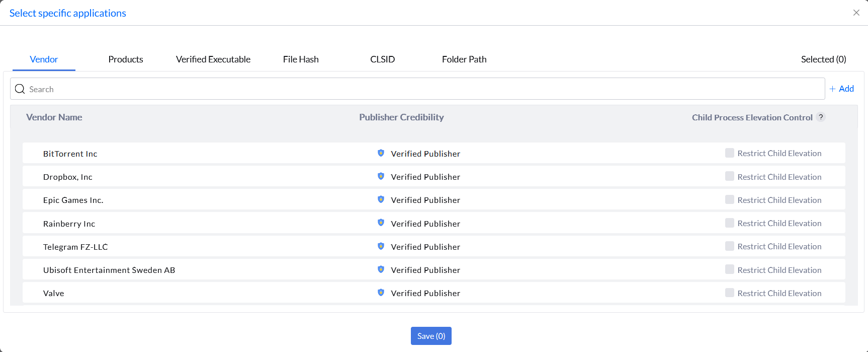The height and width of the screenshot is (352, 868).
Task: Click the verified shield icon for Valve
Action: (381, 293)
